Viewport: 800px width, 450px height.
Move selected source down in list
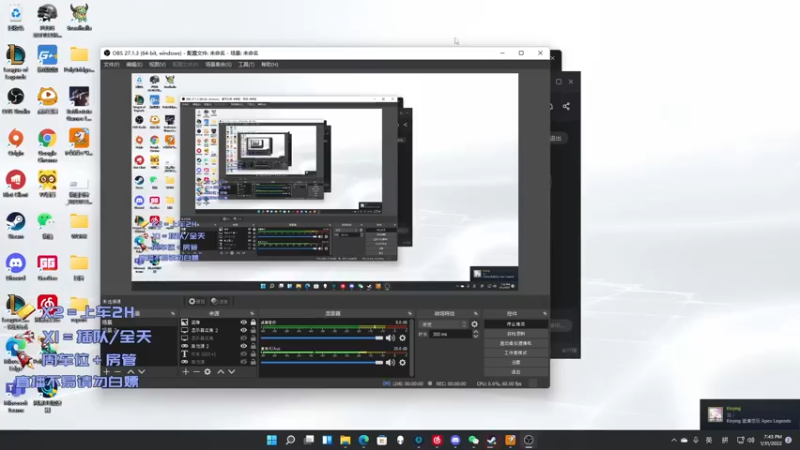coord(232,372)
